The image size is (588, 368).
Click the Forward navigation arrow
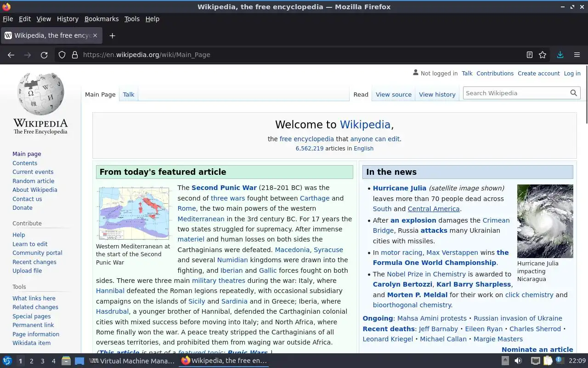point(28,55)
